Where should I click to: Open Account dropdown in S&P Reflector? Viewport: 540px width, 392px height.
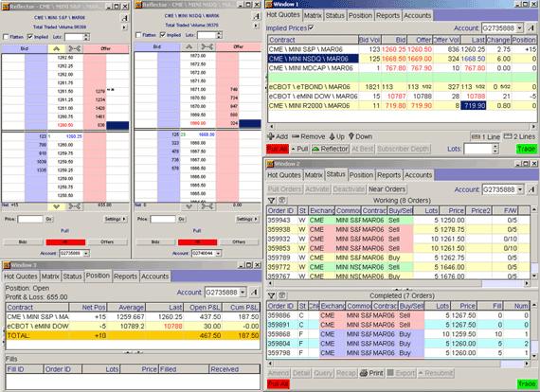tap(86, 254)
